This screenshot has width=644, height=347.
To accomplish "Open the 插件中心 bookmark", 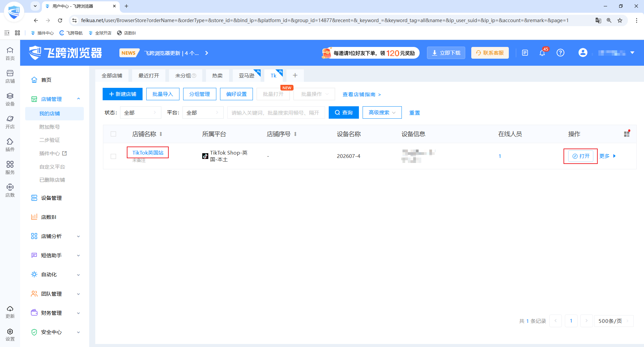I will tap(42, 33).
